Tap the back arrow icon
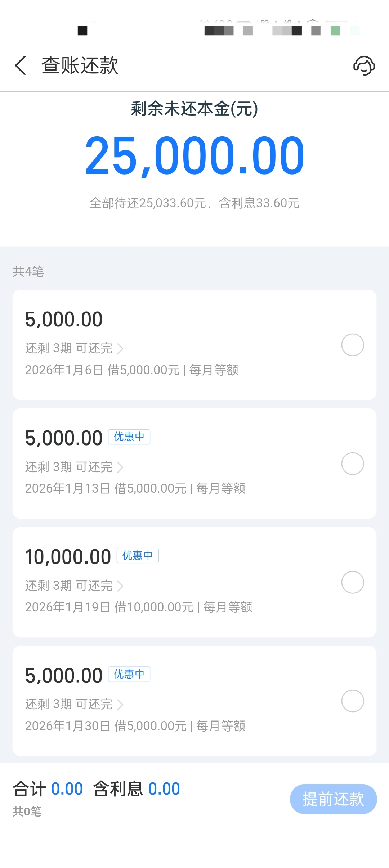 [x=21, y=65]
